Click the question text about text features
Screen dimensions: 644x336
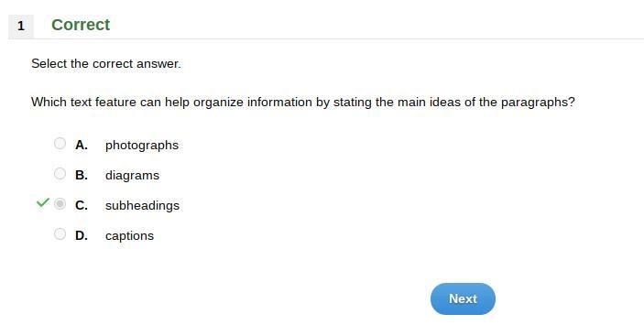(303, 103)
